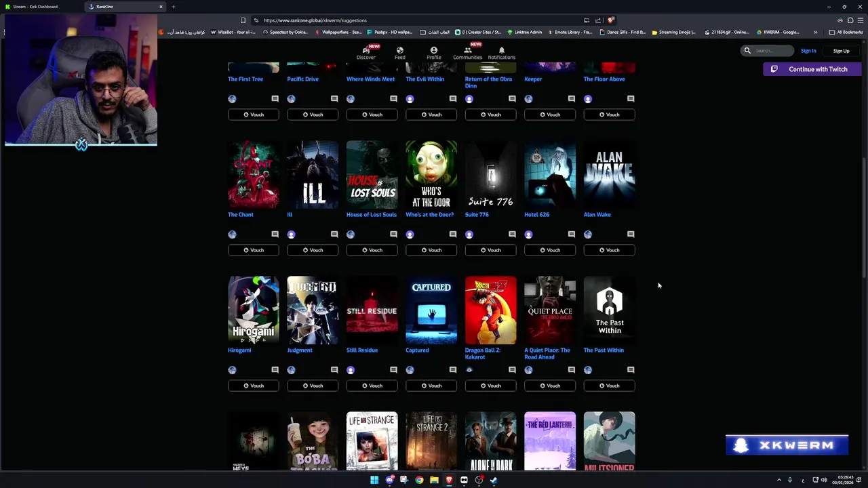Bookmark this page via the address bar icon

pos(243,20)
